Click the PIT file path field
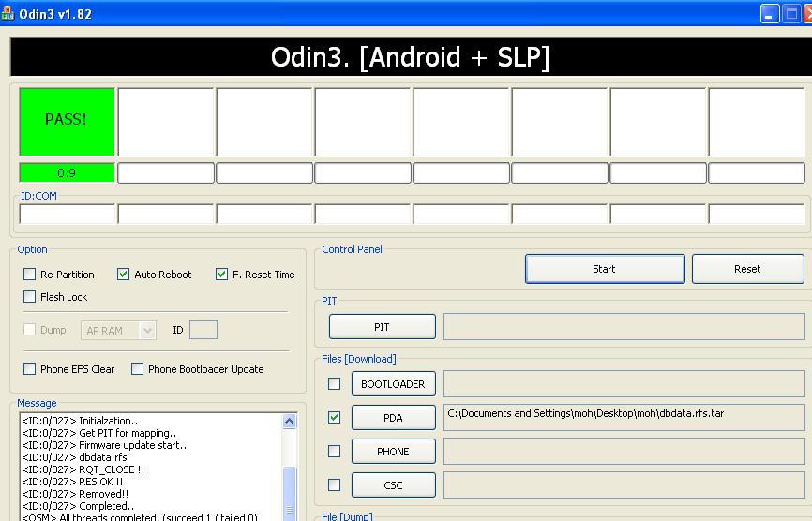This screenshot has width=812, height=521. 624,327
